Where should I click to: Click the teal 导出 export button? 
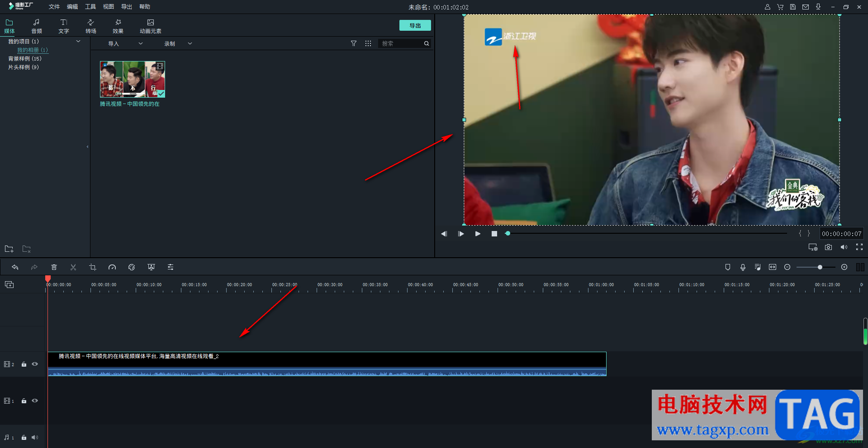point(415,25)
